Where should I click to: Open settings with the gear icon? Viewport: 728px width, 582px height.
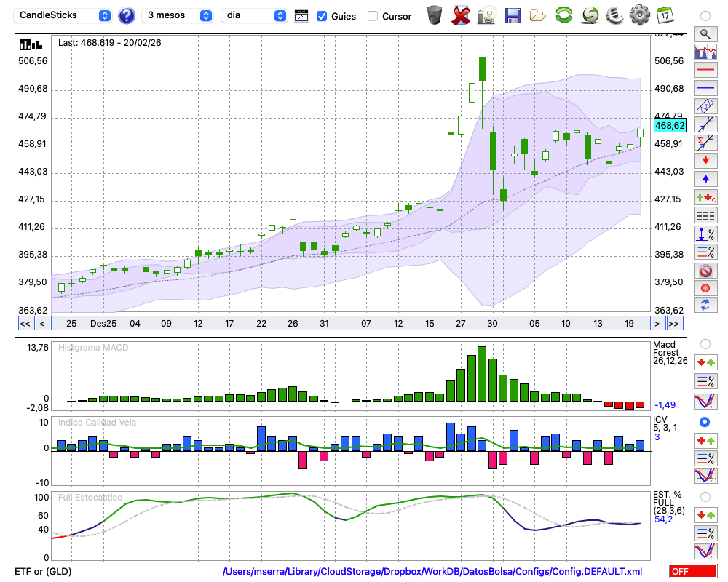(x=639, y=15)
